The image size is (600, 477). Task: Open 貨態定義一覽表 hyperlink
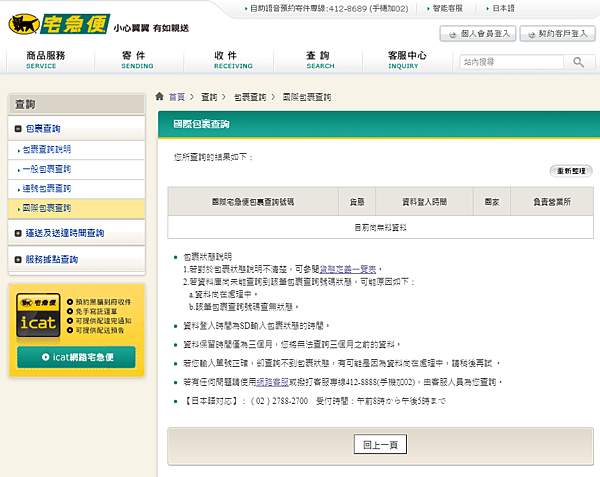(x=348, y=269)
